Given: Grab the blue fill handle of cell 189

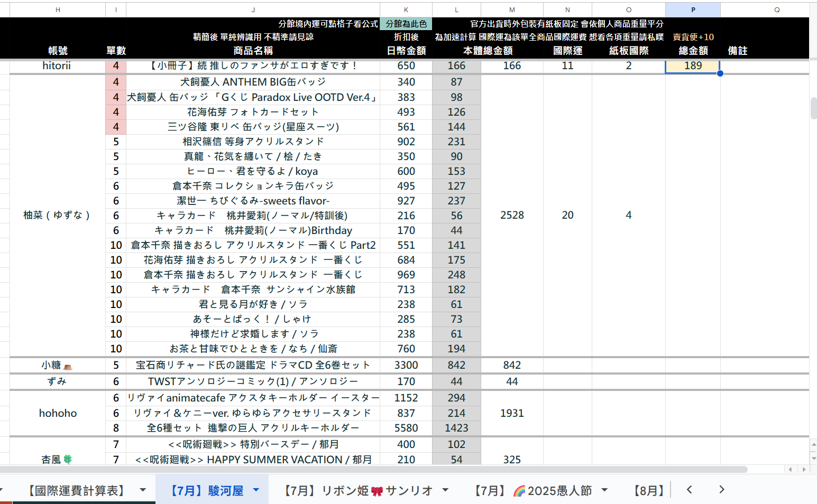Looking at the screenshot, I should (720, 73).
